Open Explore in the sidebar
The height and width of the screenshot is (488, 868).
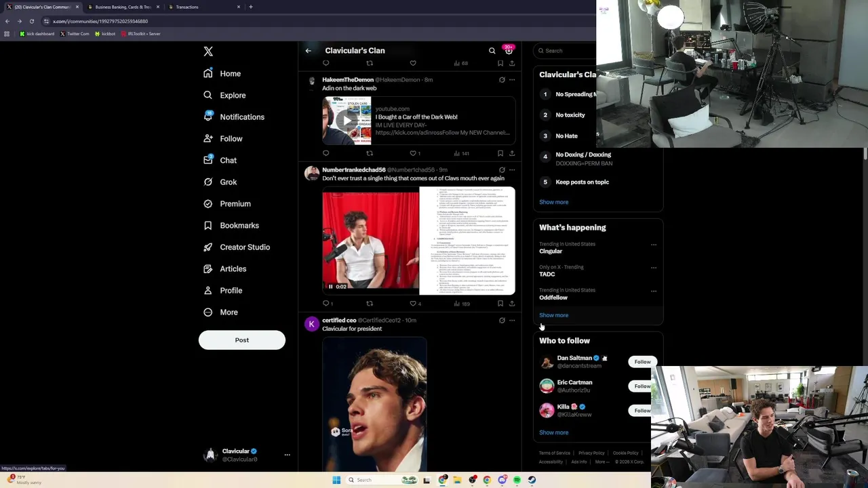click(224, 96)
